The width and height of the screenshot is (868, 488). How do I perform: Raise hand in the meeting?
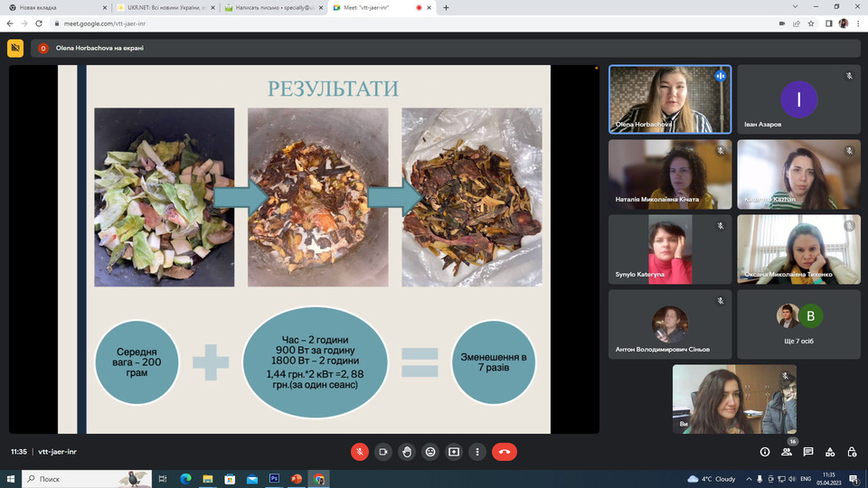[407, 452]
